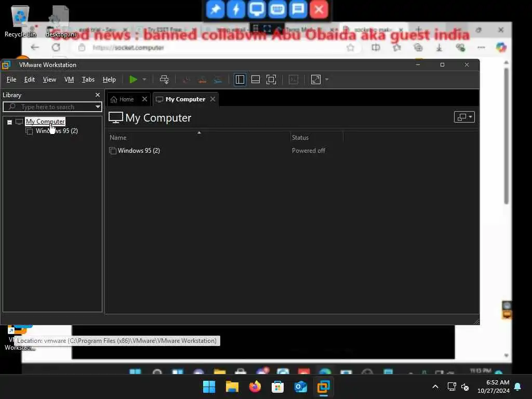Open the Edit menu in VMware
Screen dimensions: 532x399
tap(30, 79)
